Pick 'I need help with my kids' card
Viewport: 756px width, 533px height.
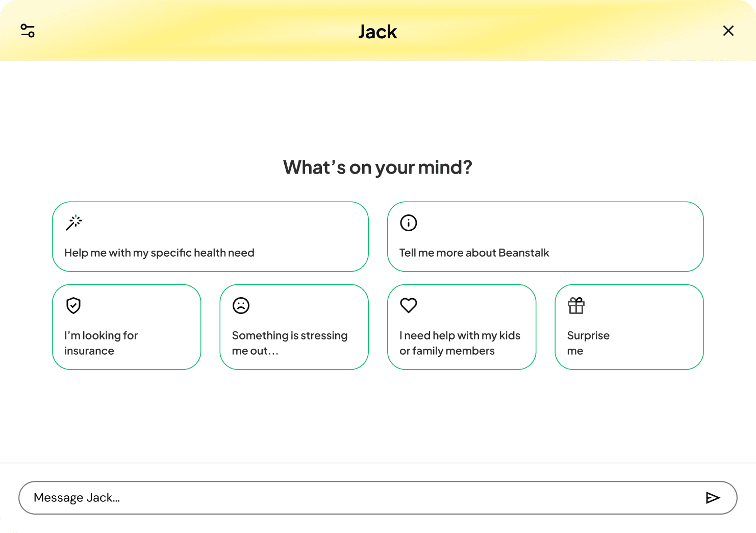462,327
